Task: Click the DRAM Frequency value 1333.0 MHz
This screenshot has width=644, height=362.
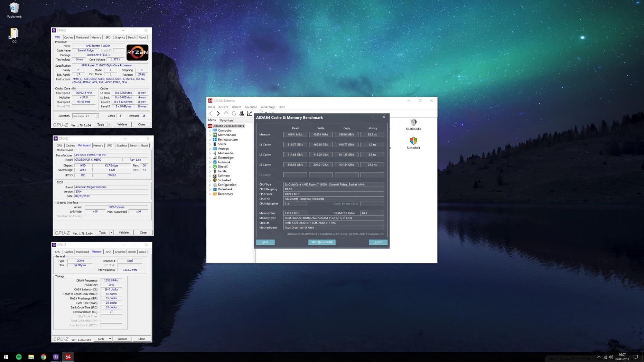Action: 111,280
